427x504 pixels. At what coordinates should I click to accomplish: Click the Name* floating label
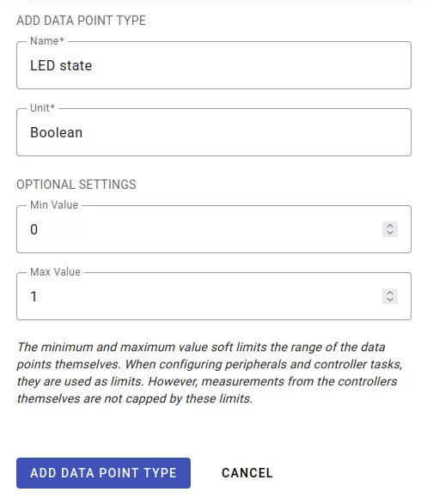[47, 41]
